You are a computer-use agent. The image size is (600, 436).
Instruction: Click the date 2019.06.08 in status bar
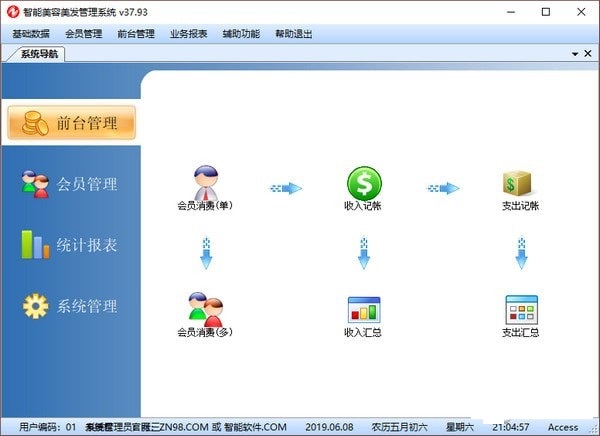point(329,427)
